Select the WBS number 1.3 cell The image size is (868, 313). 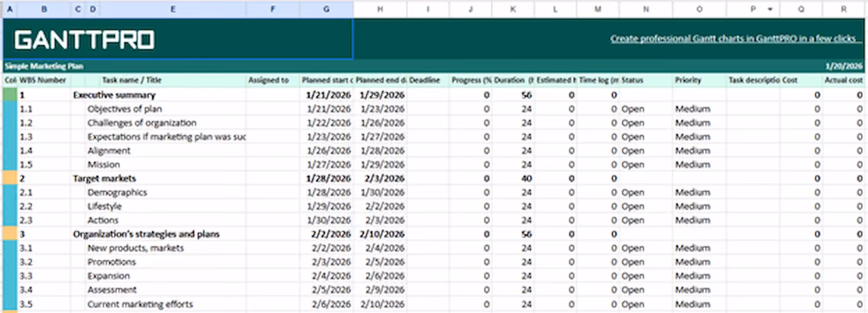44,137
